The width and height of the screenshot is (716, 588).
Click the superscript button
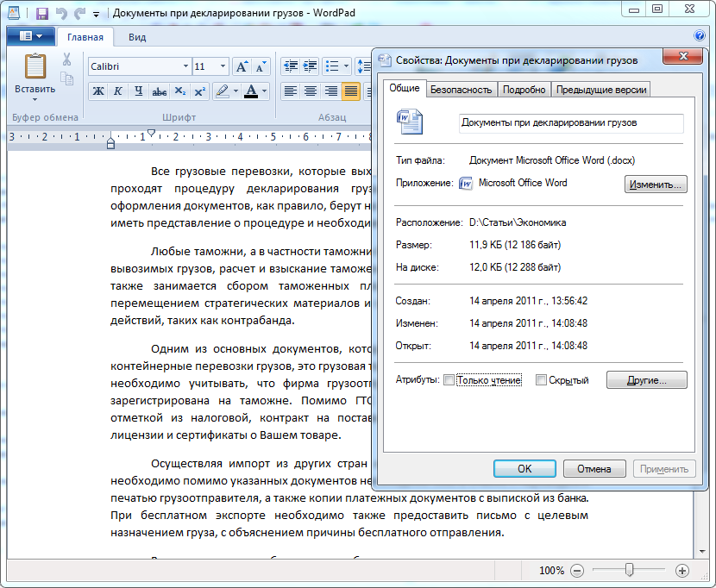pos(200,91)
